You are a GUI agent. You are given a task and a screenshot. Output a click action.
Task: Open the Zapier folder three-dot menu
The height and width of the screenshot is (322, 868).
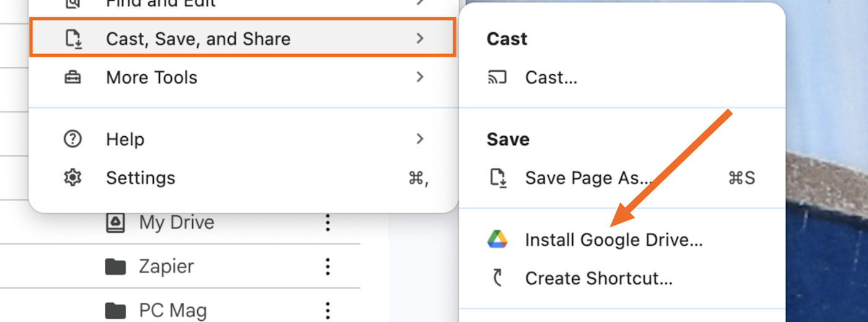pos(328,267)
